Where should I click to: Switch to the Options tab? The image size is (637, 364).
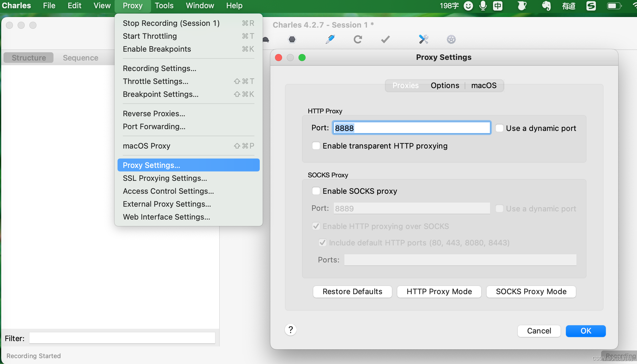(x=445, y=85)
